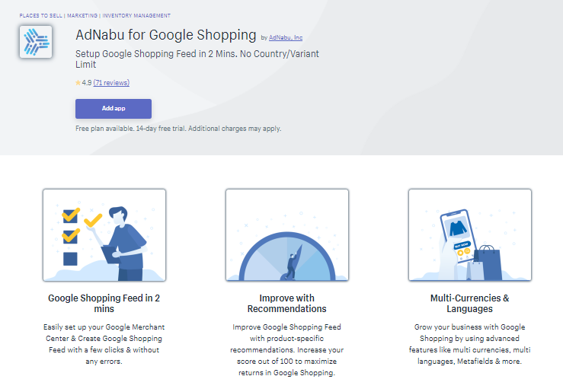Open the Marketing category link
Screen dimensions: 563x392
coord(82,16)
